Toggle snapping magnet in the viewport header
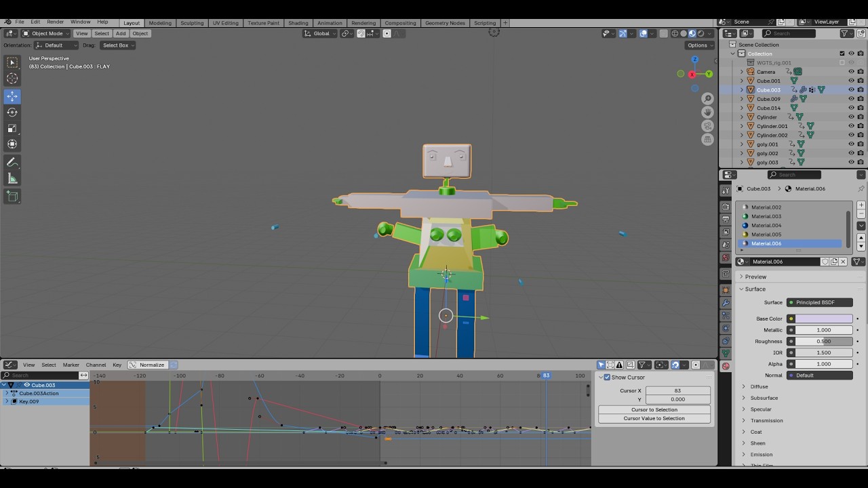Image resolution: width=868 pixels, height=488 pixels. [x=361, y=33]
